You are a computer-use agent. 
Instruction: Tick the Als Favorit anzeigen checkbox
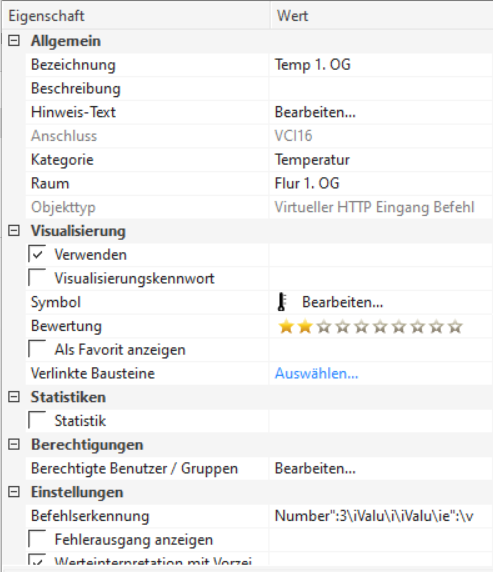pos(37,349)
